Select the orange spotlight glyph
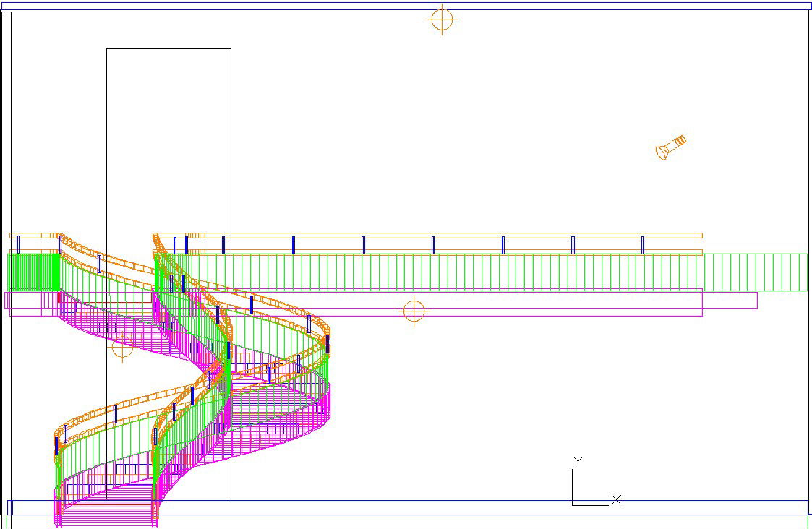The image size is (812, 529). [x=670, y=147]
